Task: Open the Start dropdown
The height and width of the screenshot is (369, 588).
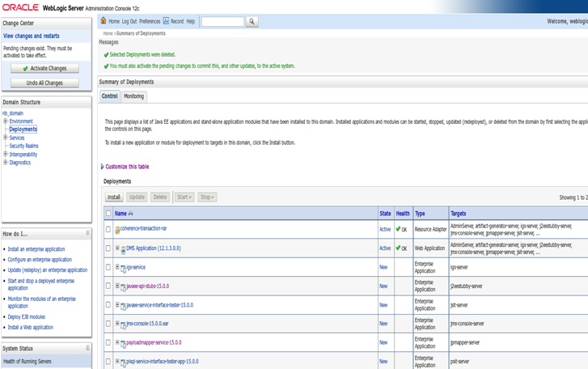Action: point(184,197)
